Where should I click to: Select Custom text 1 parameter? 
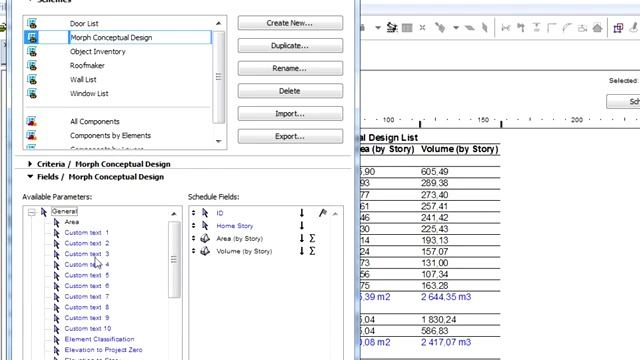[87, 233]
